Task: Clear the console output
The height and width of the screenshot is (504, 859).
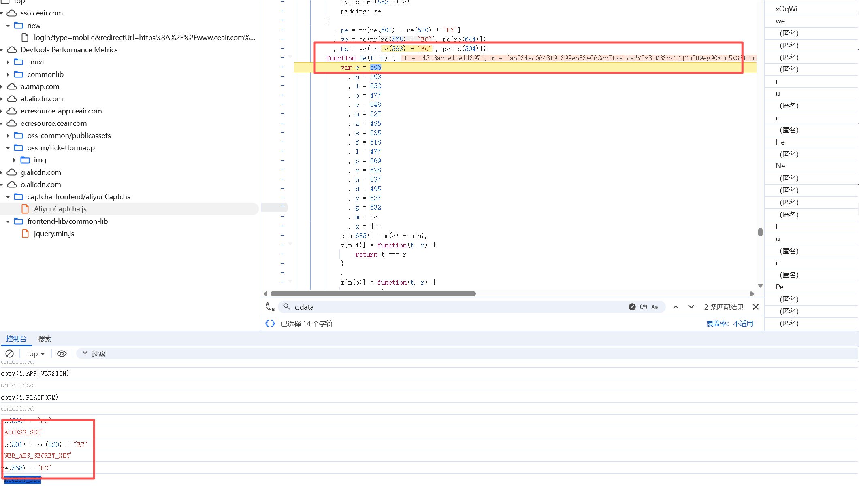Action: coord(10,353)
